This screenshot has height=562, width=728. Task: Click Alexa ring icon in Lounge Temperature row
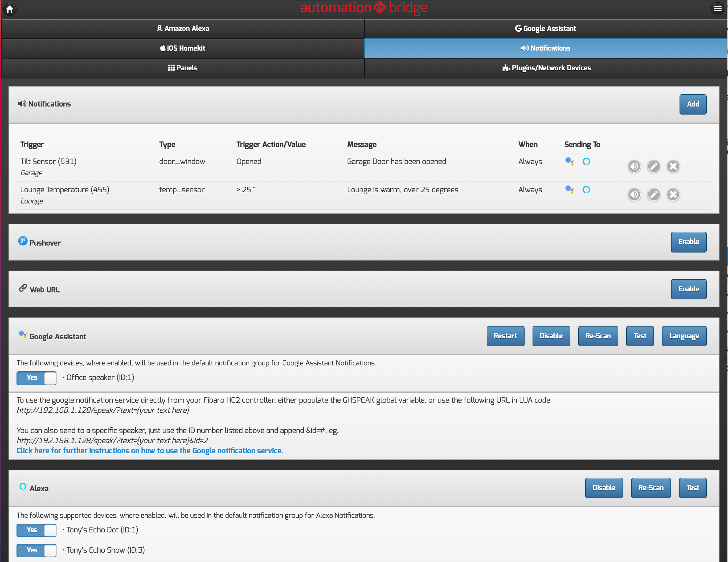[x=586, y=190]
